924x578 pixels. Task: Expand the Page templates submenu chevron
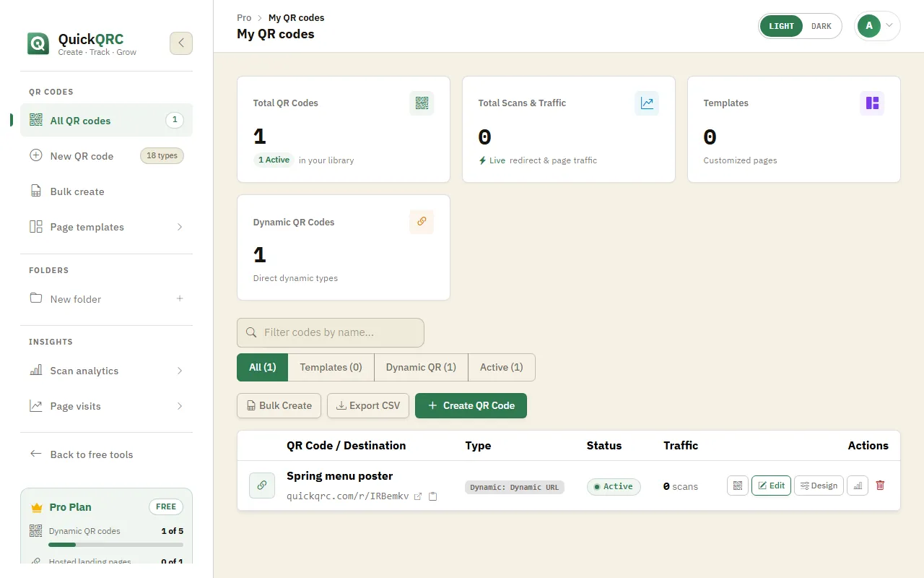coord(180,227)
